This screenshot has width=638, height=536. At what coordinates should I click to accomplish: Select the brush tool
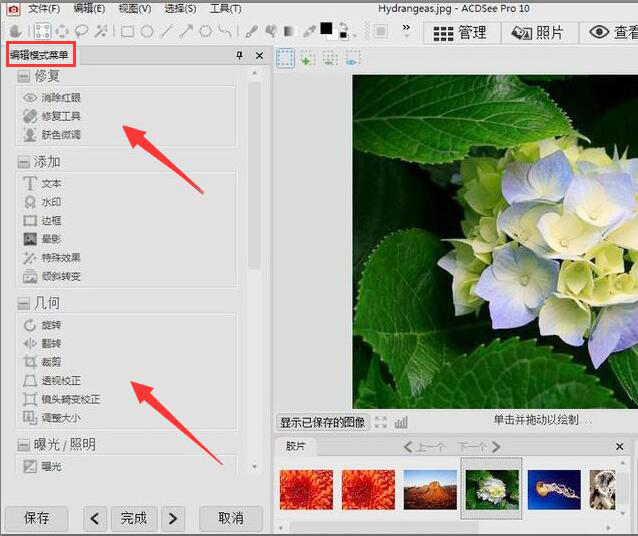click(251, 31)
